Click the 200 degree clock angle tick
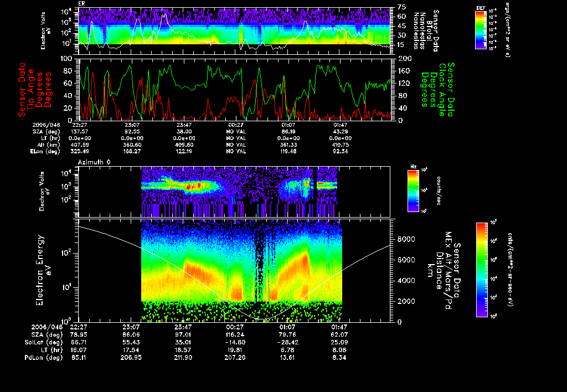Screen dimensions: 567x392 click(405, 59)
